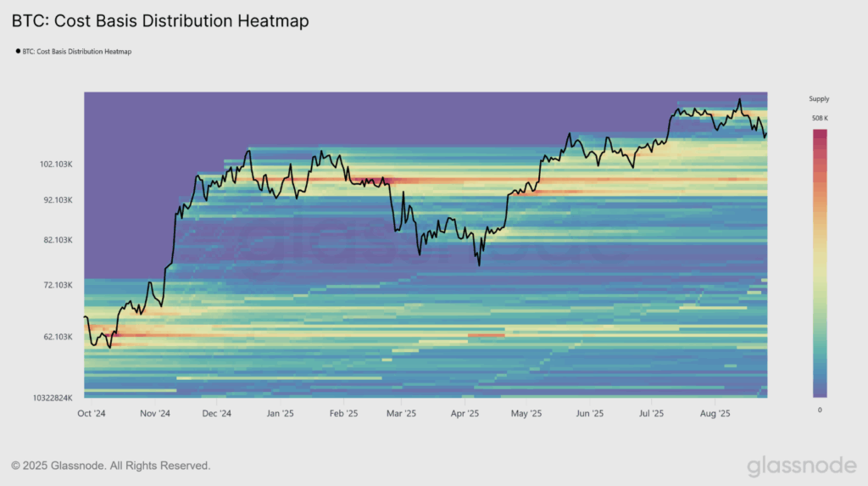
Task: Click the 62.103K price axis label
Action: coord(58,337)
